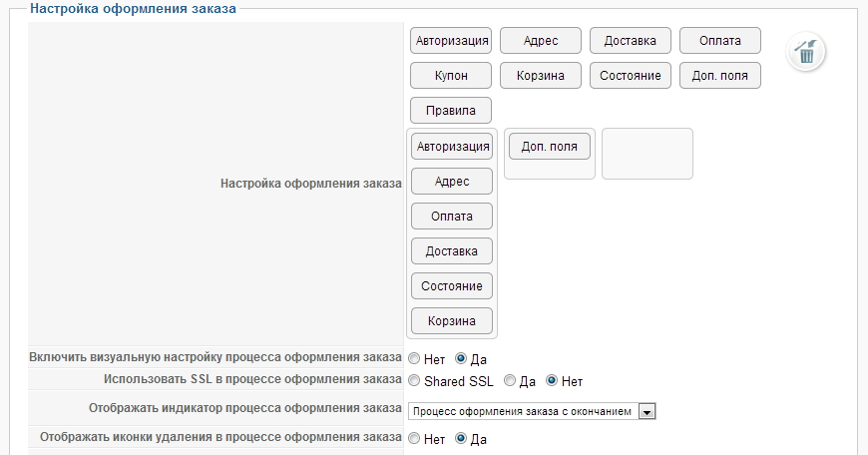Disable delete icons with 'Нет' option
Screen dimensions: 868x455
[414, 438]
